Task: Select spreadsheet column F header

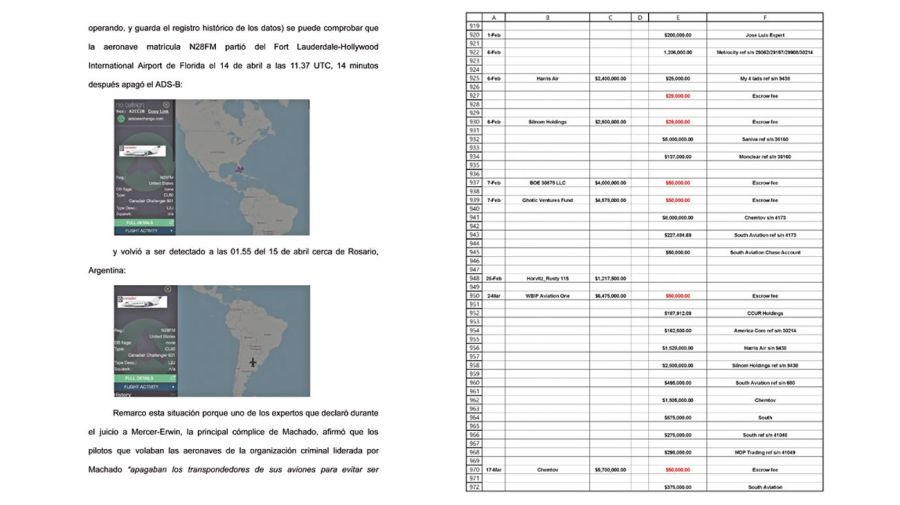Action: pos(765,17)
